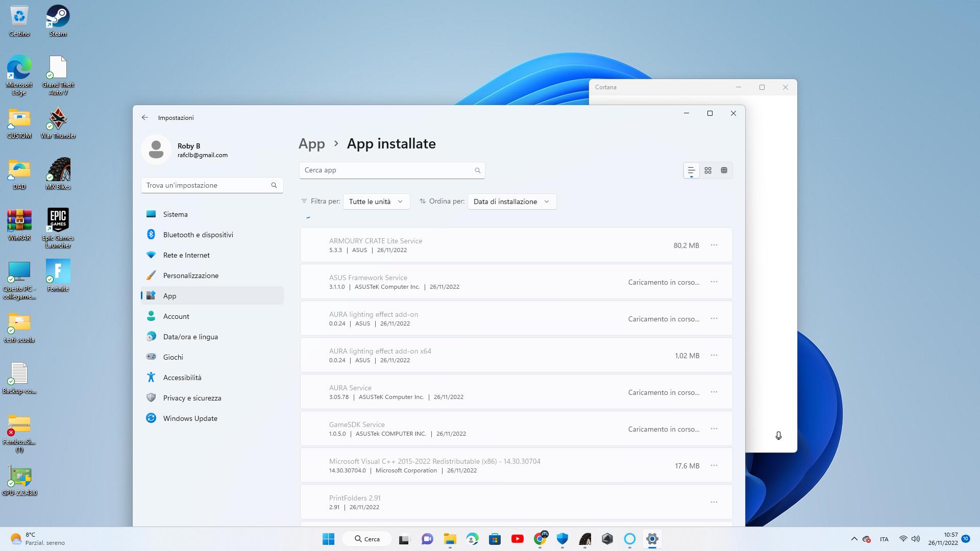Click the Cortana microphone icon
980x551 pixels.
tap(778, 436)
